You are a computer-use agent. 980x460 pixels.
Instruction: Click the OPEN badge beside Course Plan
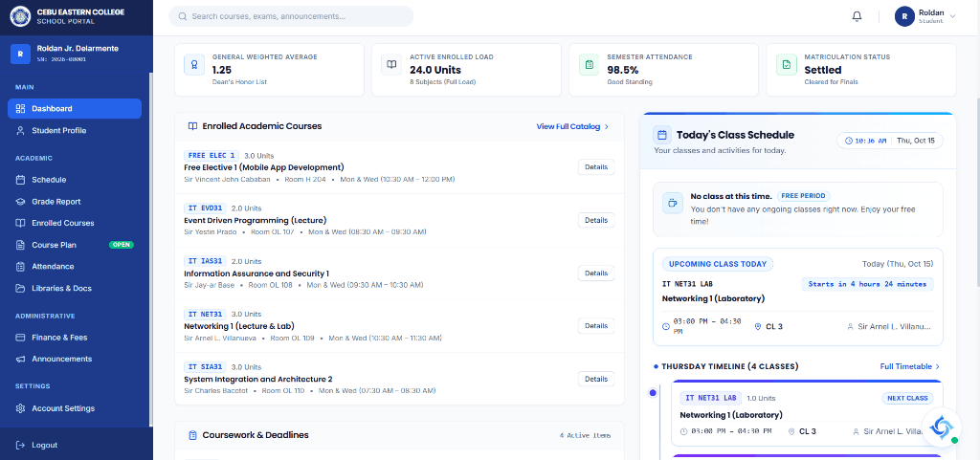122,245
